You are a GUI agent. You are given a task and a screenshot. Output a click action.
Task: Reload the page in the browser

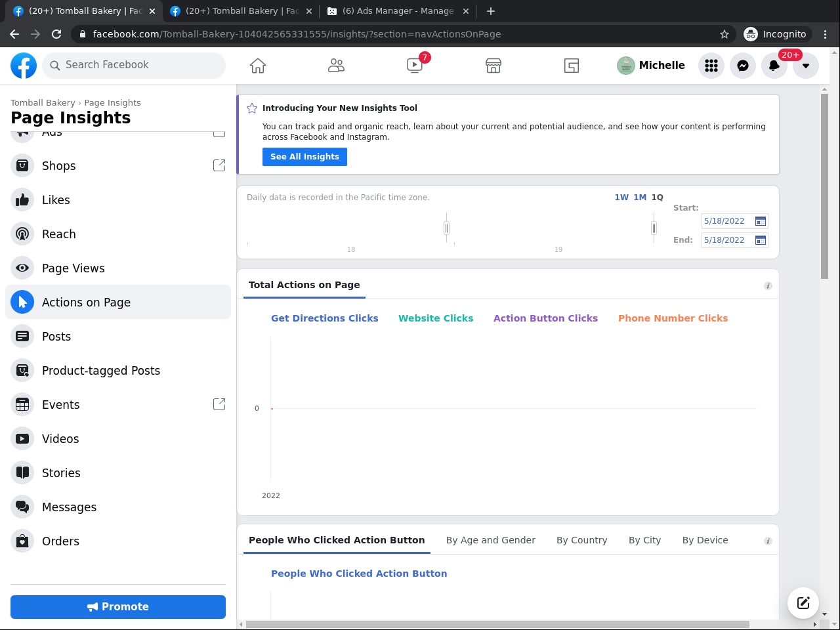tap(56, 34)
